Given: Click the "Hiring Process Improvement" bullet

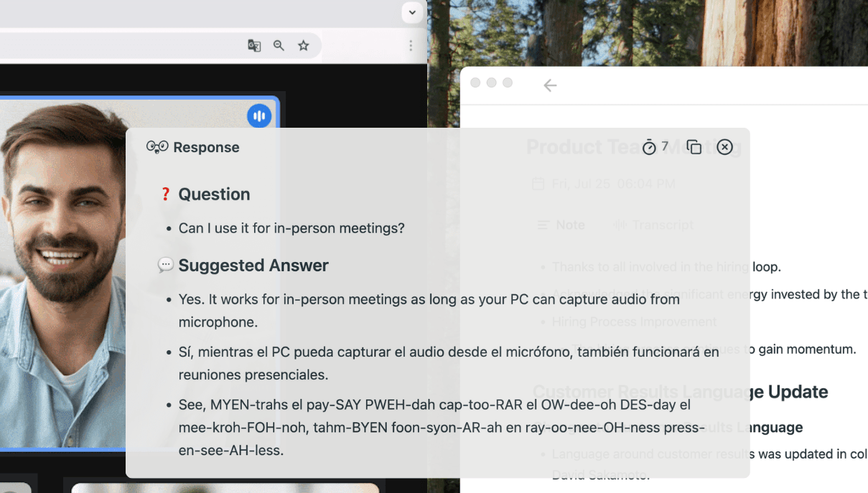Looking at the screenshot, I should click(x=635, y=321).
